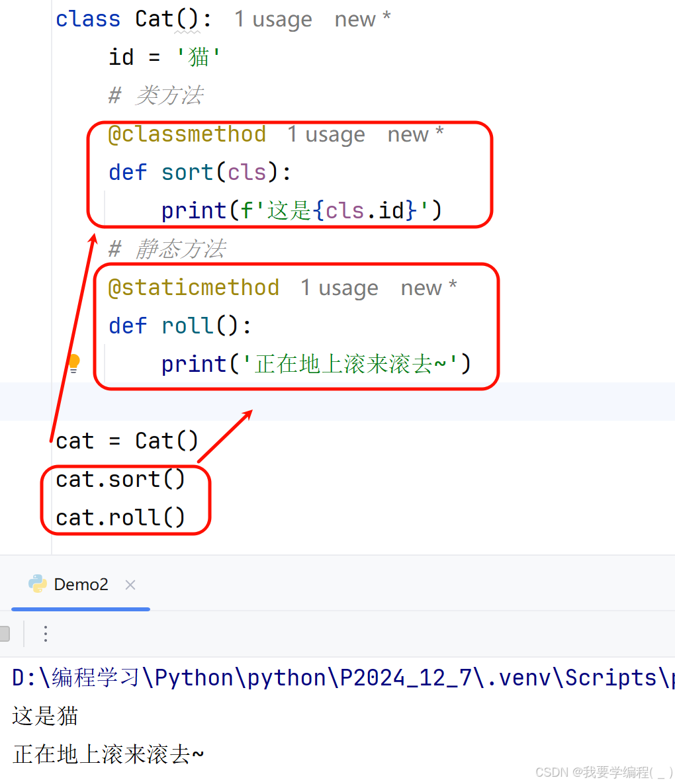
Task: Close the Demo2 run tab
Action: click(x=130, y=585)
